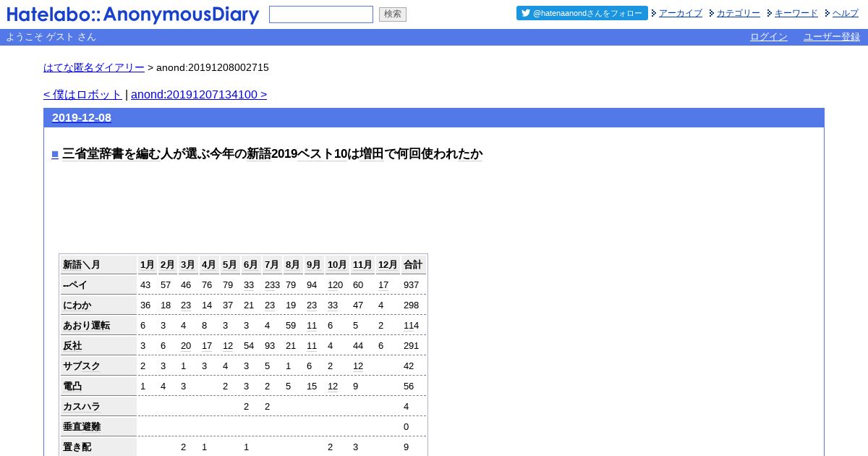Open the ヘルプ help link
This screenshot has width=868, height=456.
pos(846,13)
